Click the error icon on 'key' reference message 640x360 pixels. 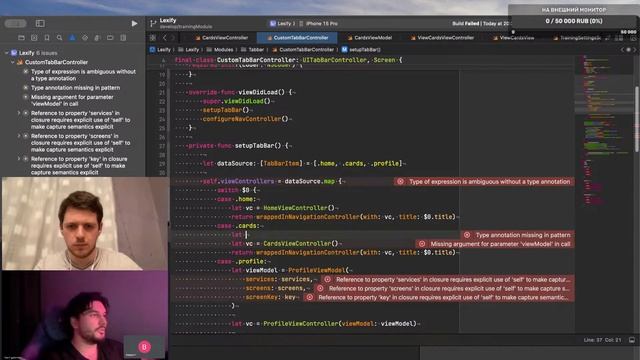(x=310, y=298)
